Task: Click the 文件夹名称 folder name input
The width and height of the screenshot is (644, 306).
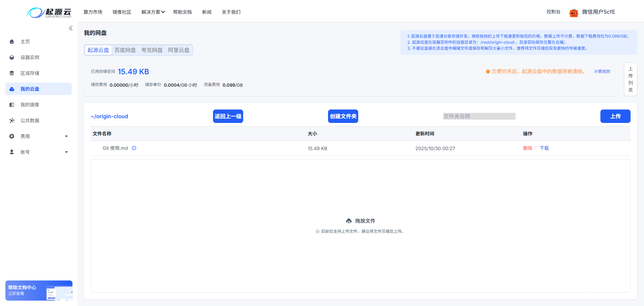Action: 479,116
